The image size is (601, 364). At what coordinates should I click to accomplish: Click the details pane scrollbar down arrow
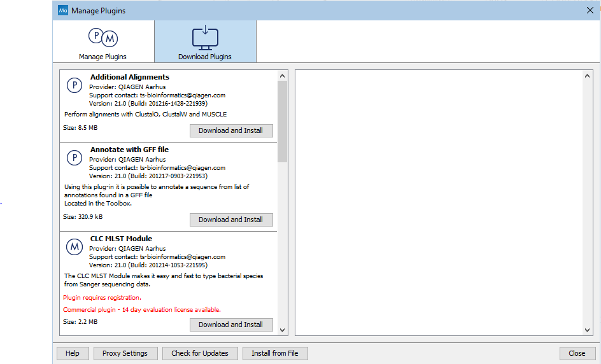click(588, 330)
